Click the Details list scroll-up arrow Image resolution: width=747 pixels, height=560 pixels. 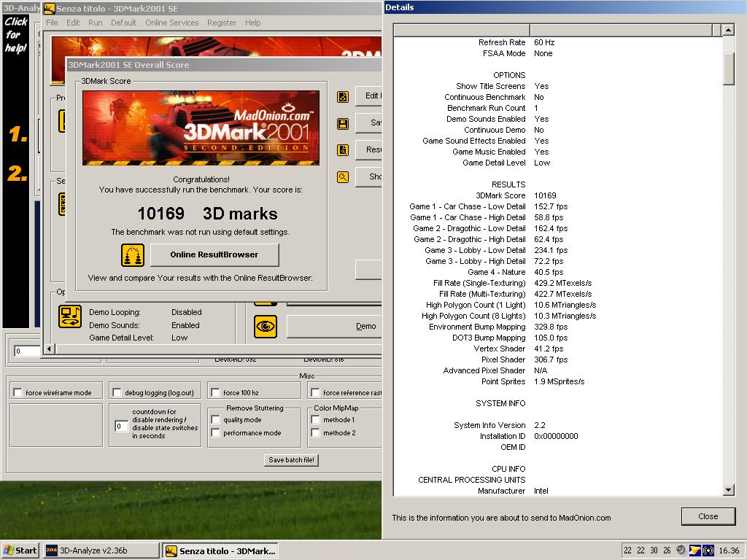728,30
